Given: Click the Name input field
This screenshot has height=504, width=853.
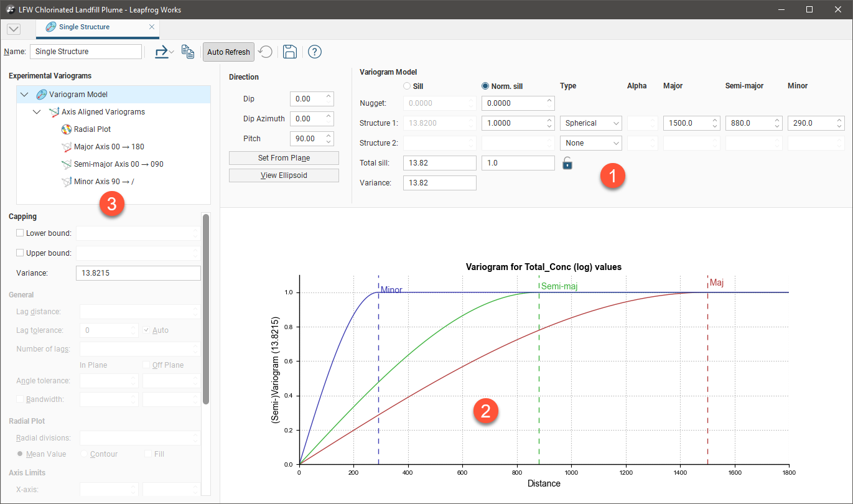Looking at the screenshot, I should [x=86, y=52].
